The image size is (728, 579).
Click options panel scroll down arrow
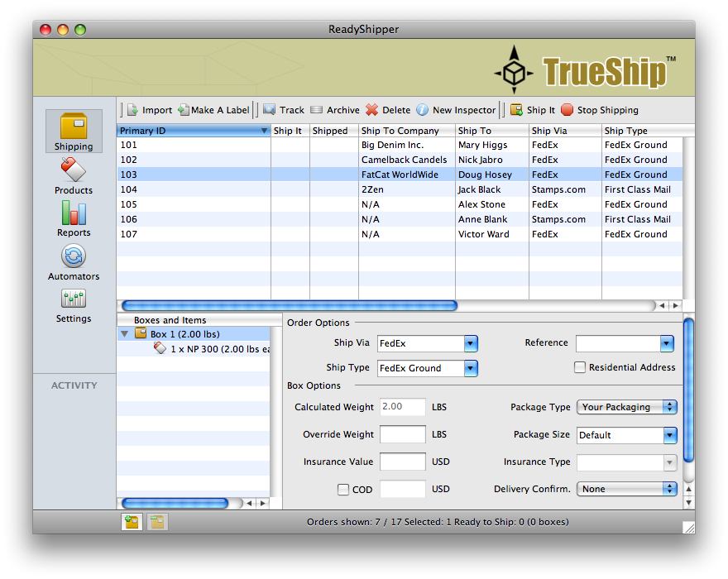pyautogui.click(x=689, y=502)
